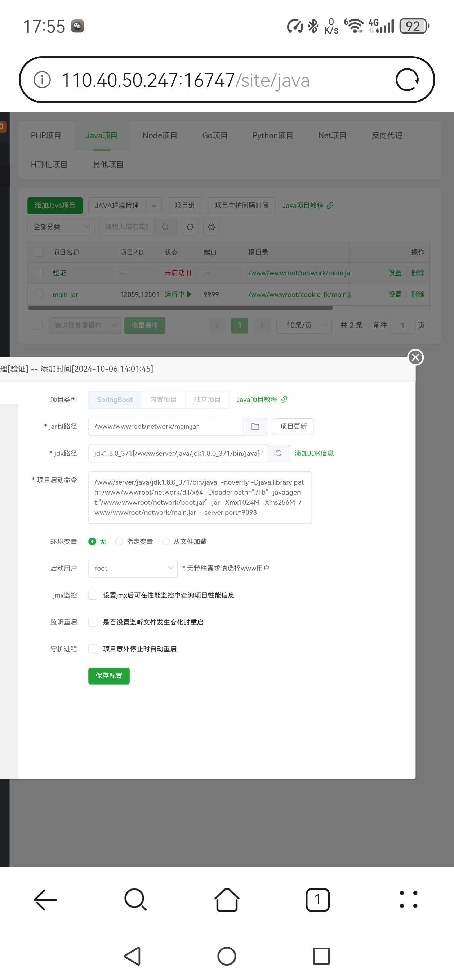This screenshot has width=454, height=980.
Task: Click the stopped pause icon for 验证
Action: [x=189, y=273]
